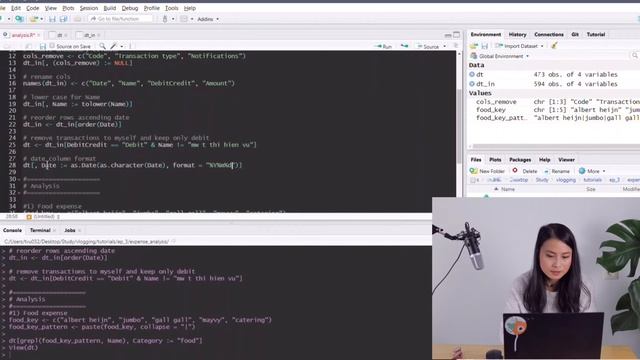The height and width of the screenshot is (360, 640).
Task: Click the New Folder icon in Files pane
Action: click(x=473, y=171)
